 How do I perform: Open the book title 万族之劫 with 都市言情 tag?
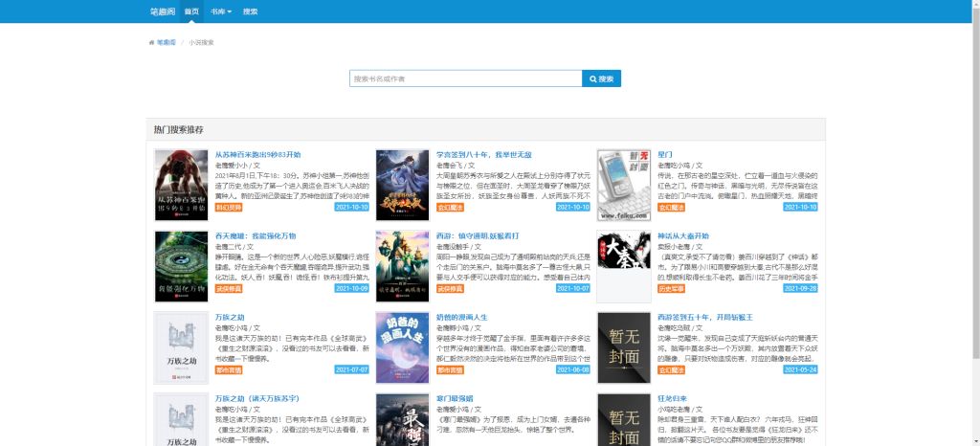pos(230,318)
